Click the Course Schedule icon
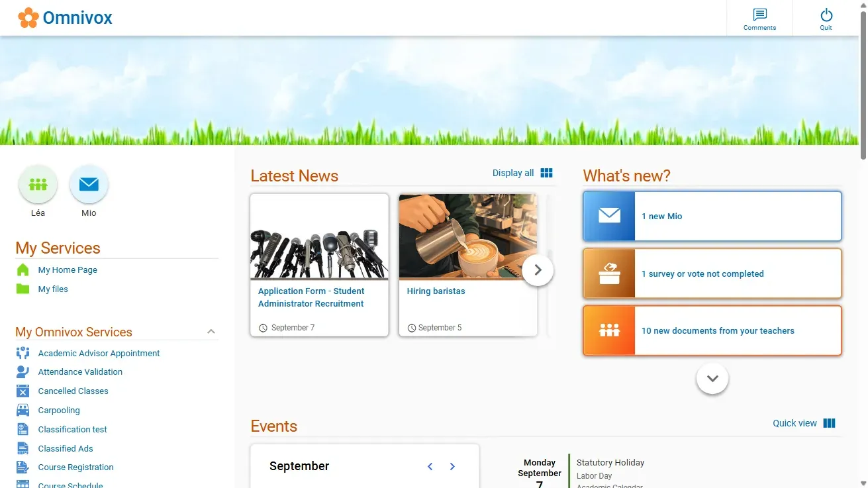Viewport: 868px width, 488px height. click(x=23, y=485)
